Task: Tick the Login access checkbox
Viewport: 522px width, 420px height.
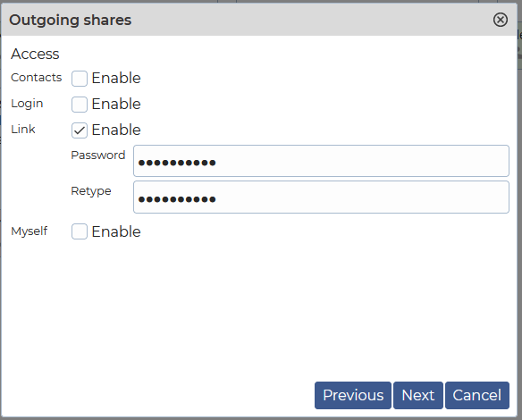Action: click(x=80, y=105)
